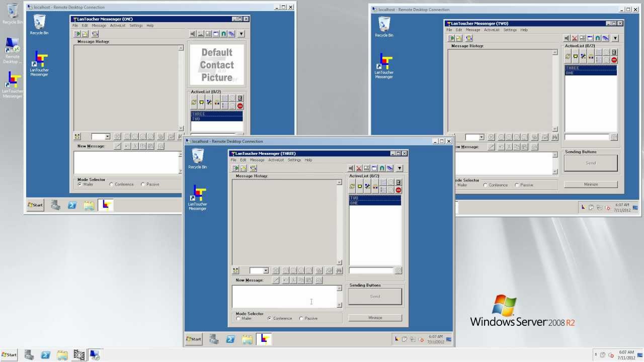
Task: Click the binoculars search icon in TWO window
Action: click(554, 137)
